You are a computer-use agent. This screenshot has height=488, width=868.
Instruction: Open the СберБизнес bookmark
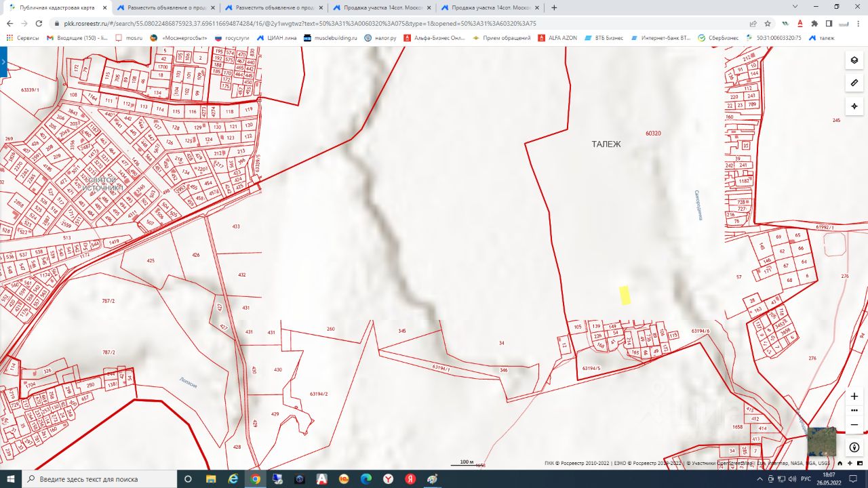point(719,38)
